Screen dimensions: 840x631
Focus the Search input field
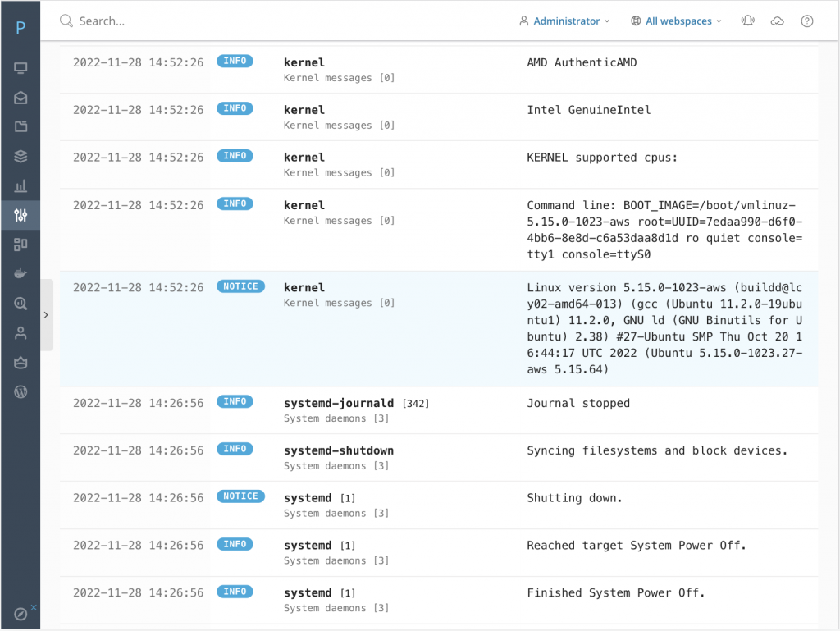coord(102,21)
